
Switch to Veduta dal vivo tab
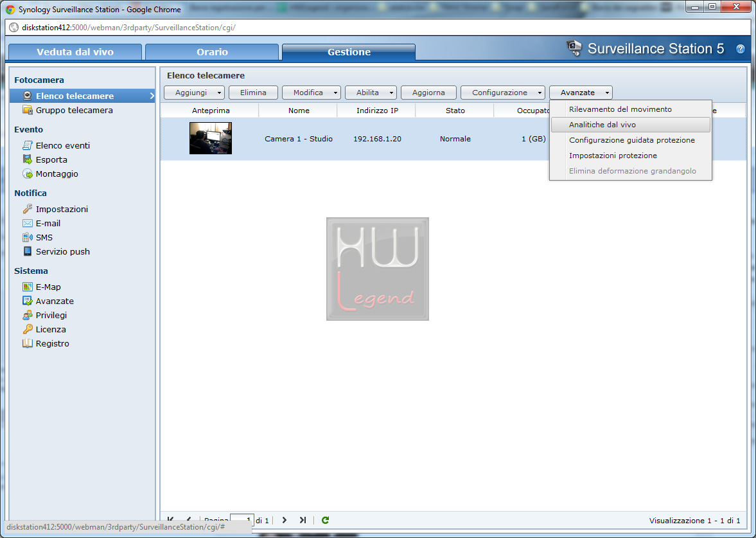point(75,51)
